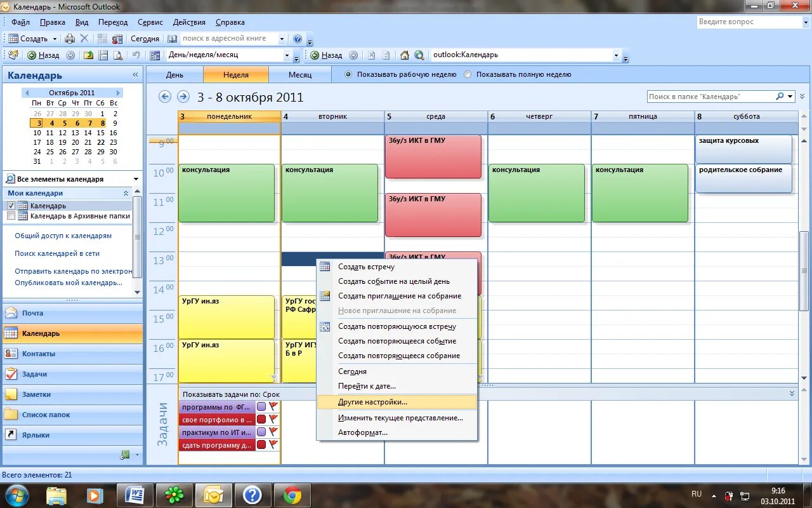Open the 'Почта' navigation button

(72, 313)
